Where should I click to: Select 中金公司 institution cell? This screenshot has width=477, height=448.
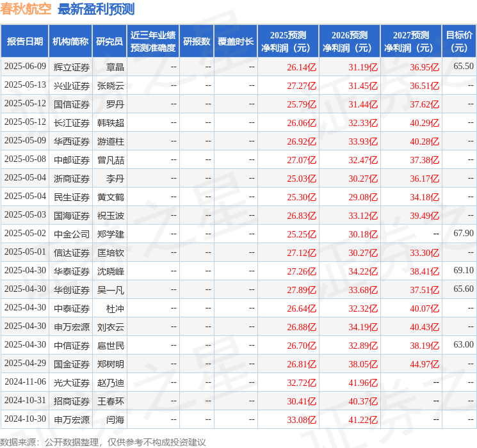click(72, 234)
